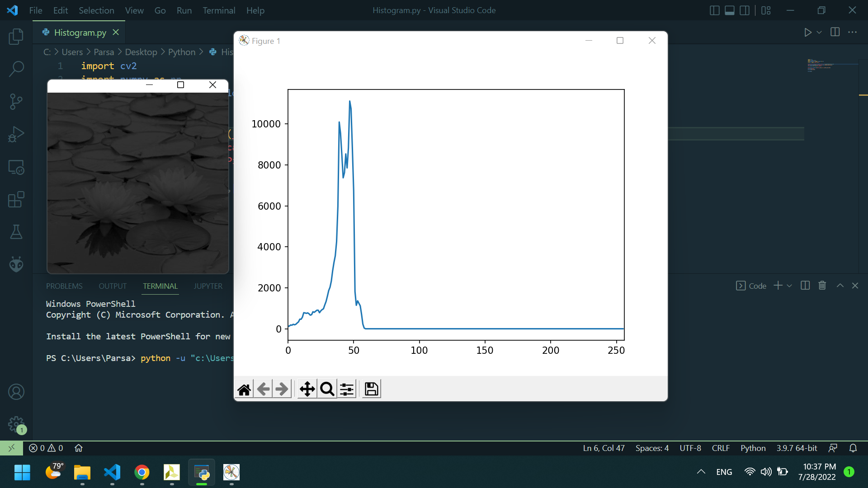Select the Pan axes tool in figure toolbar
This screenshot has width=868, height=488.
[307, 389]
